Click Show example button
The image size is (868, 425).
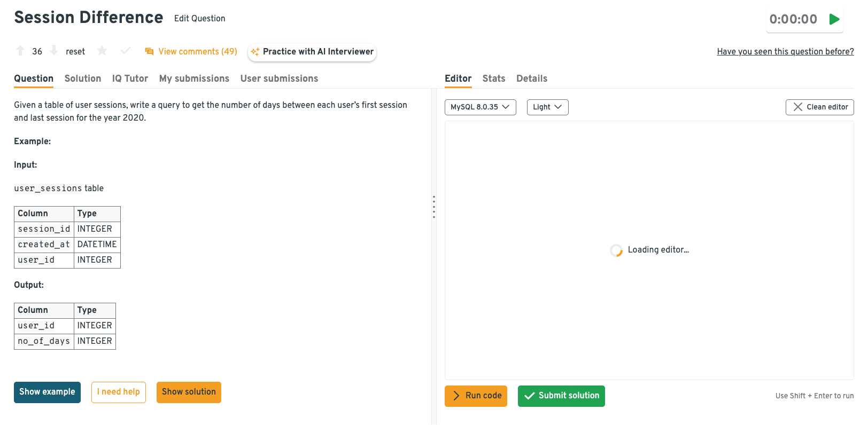coord(47,392)
